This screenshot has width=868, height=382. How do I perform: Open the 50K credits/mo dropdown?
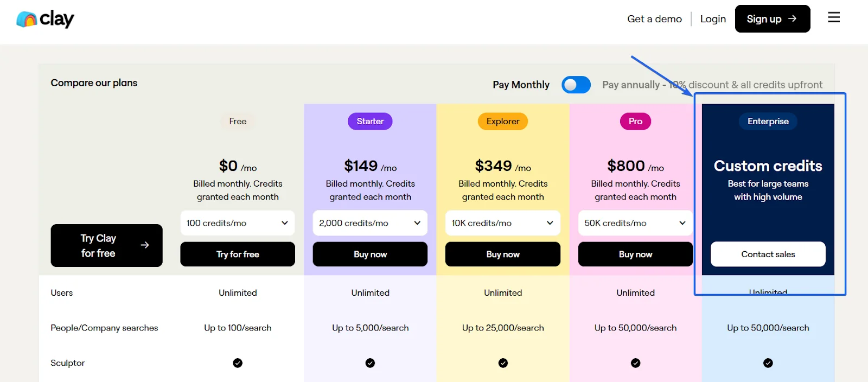pyautogui.click(x=635, y=223)
